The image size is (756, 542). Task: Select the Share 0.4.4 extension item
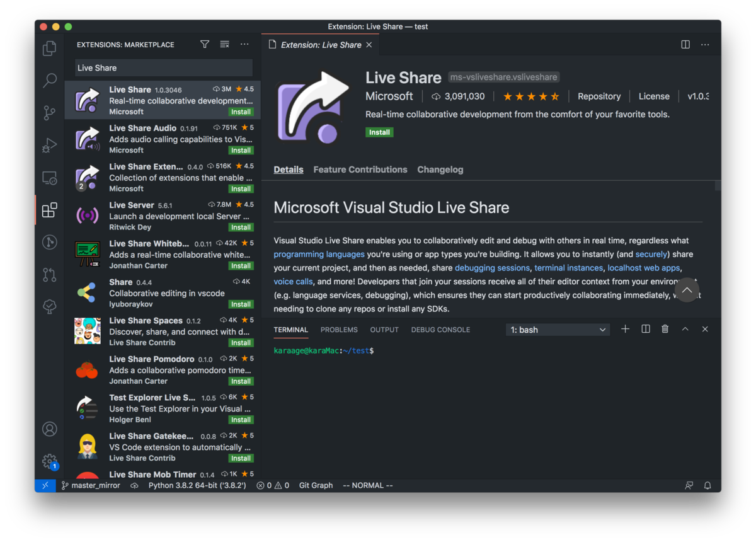(163, 292)
